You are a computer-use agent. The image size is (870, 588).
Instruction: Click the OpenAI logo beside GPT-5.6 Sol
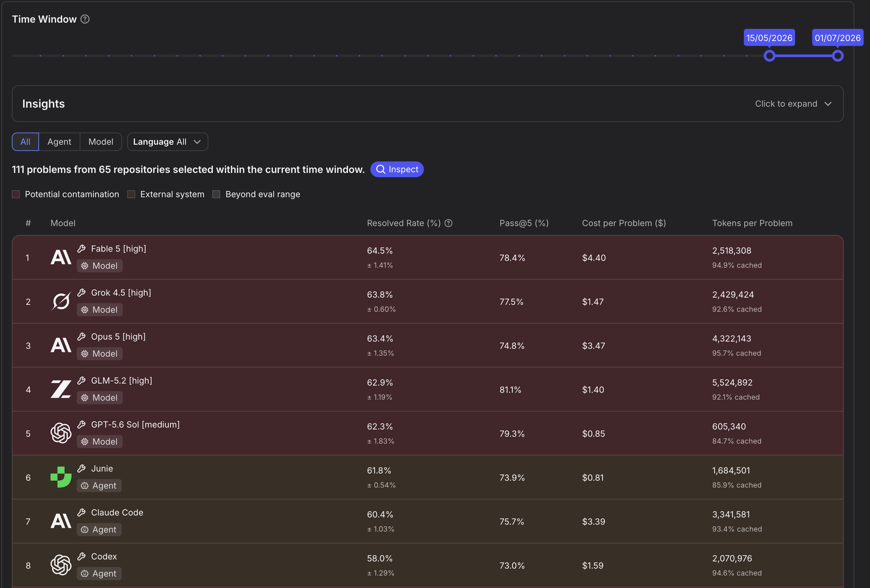(61, 433)
